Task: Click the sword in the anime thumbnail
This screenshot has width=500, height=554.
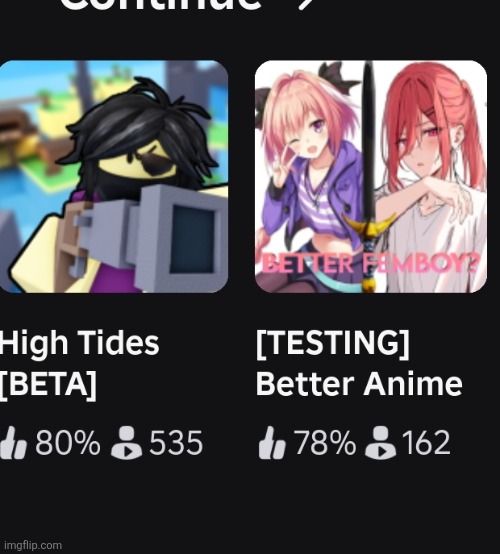Action: (x=369, y=176)
